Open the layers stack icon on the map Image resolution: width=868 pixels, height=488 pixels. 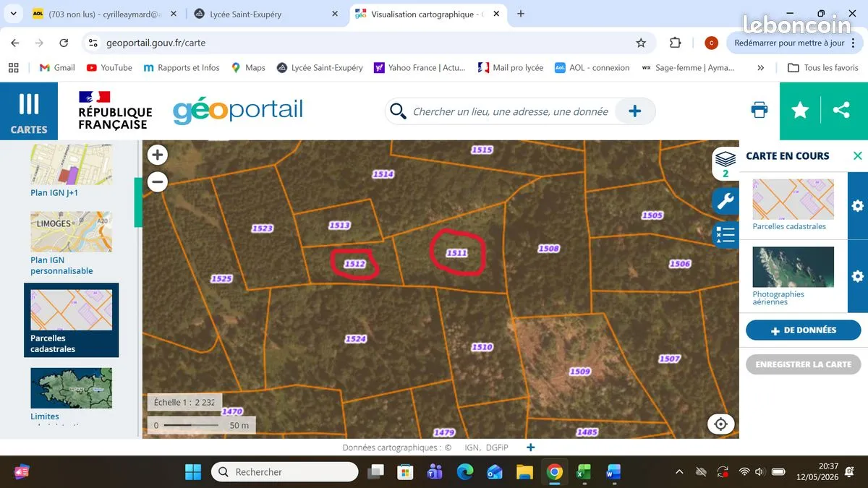coord(725,162)
